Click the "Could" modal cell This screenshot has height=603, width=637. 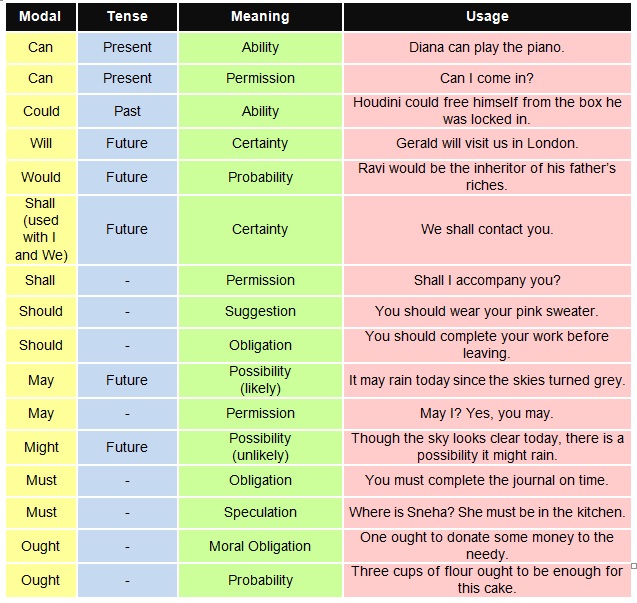[x=41, y=111]
